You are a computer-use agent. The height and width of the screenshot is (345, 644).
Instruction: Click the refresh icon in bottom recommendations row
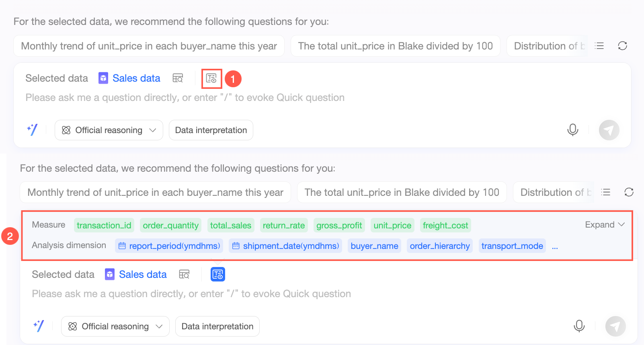click(629, 192)
